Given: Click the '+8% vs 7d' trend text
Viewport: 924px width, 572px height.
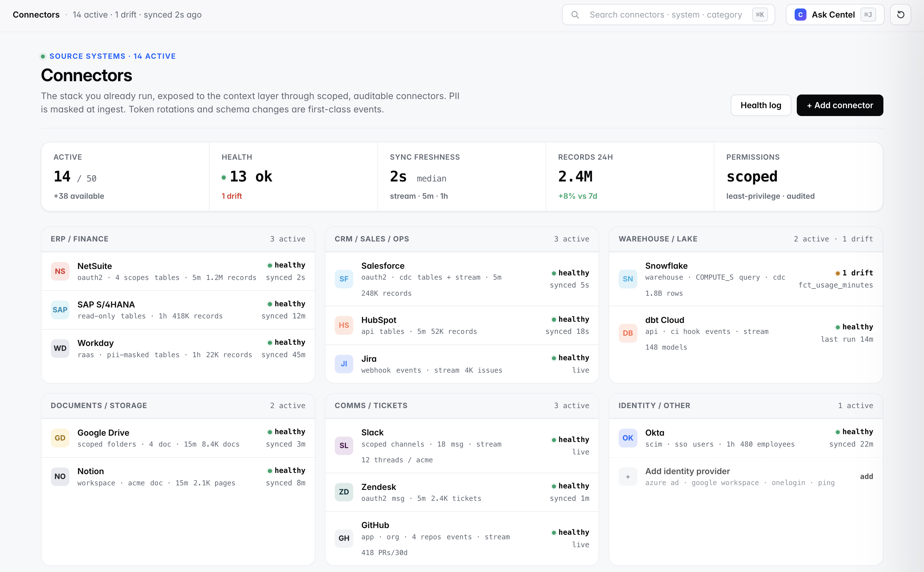Looking at the screenshot, I should (x=577, y=196).
